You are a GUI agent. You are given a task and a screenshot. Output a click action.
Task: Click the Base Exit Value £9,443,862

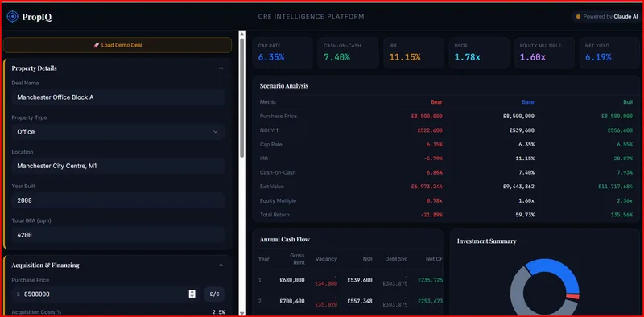click(x=518, y=187)
